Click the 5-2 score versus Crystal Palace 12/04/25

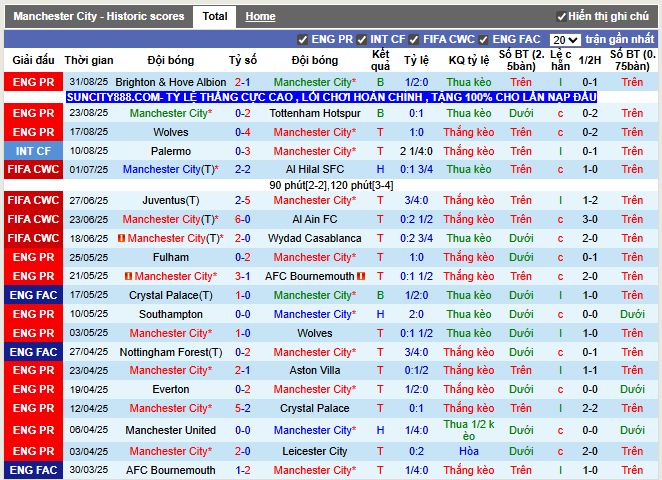pos(243,408)
